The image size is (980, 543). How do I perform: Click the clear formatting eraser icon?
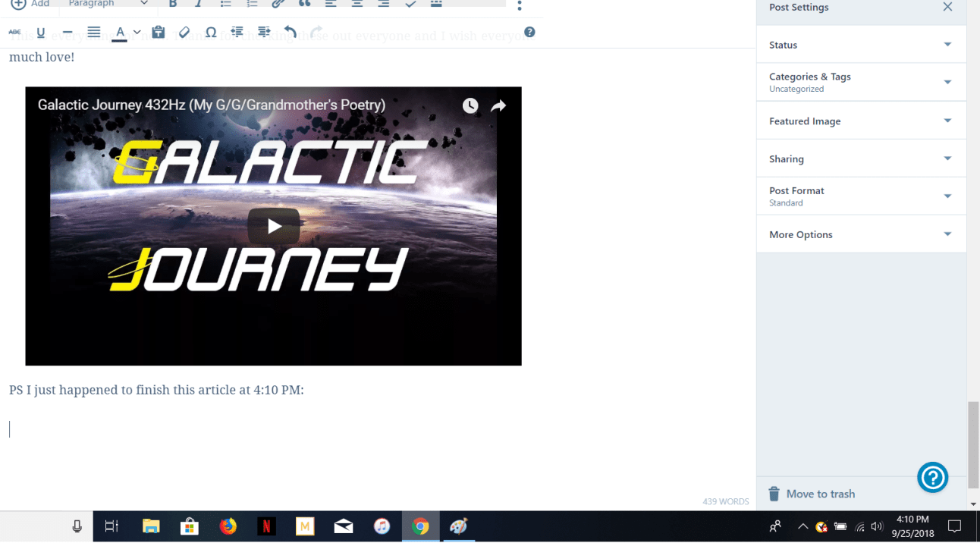[184, 33]
